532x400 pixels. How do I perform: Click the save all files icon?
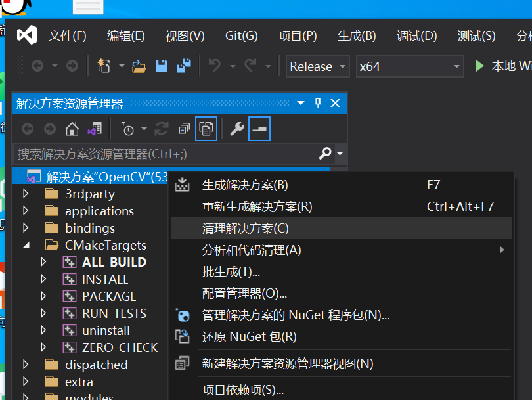point(184,66)
